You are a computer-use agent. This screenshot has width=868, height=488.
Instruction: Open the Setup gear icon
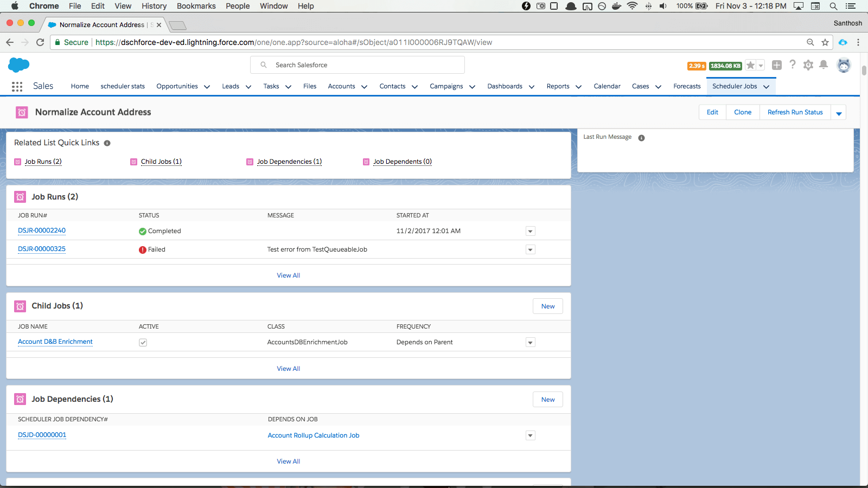pos(808,65)
